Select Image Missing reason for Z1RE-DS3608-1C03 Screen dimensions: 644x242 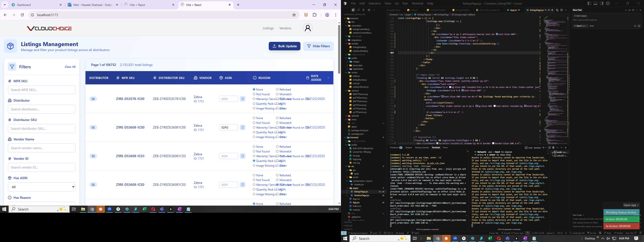point(254,166)
